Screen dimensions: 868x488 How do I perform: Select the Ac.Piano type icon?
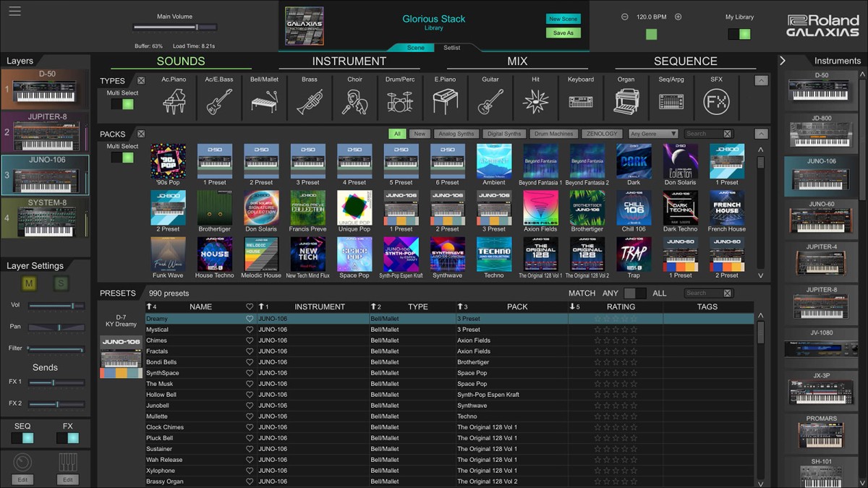tap(174, 101)
